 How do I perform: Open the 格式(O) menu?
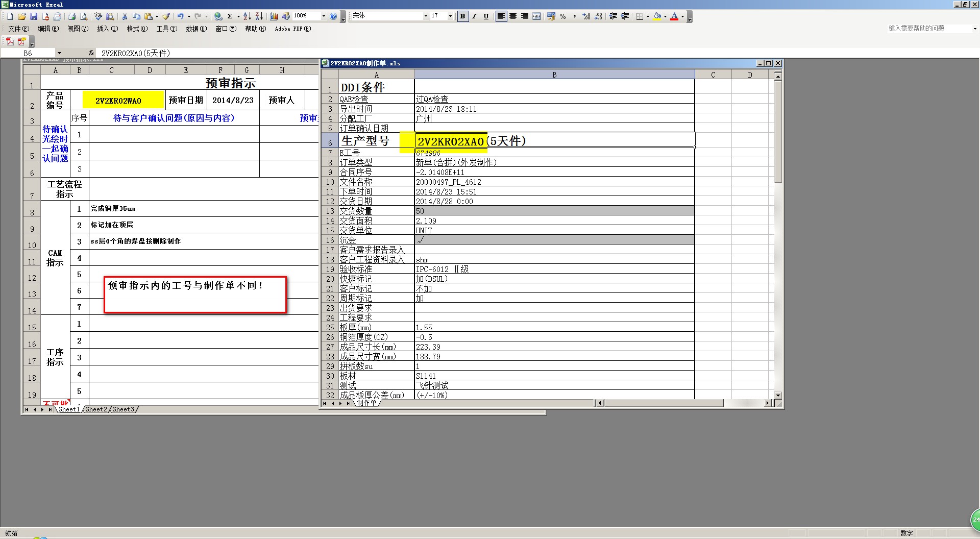(x=137, y=29)
